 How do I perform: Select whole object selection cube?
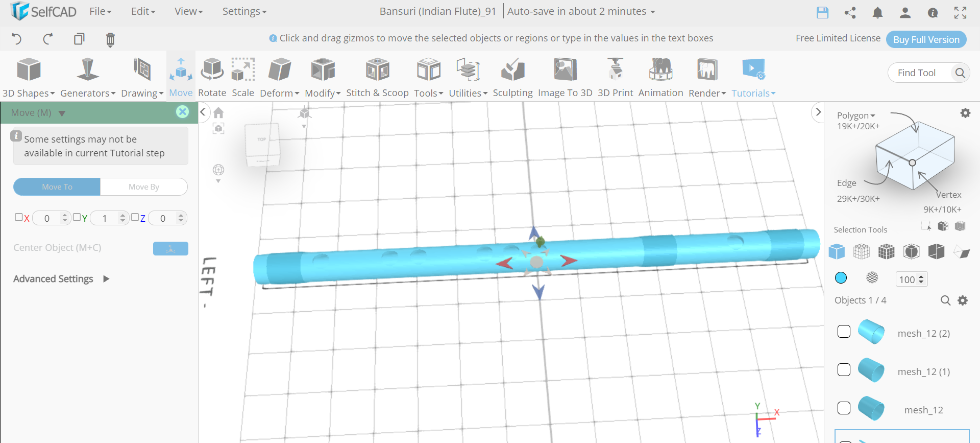pos(837,251)
